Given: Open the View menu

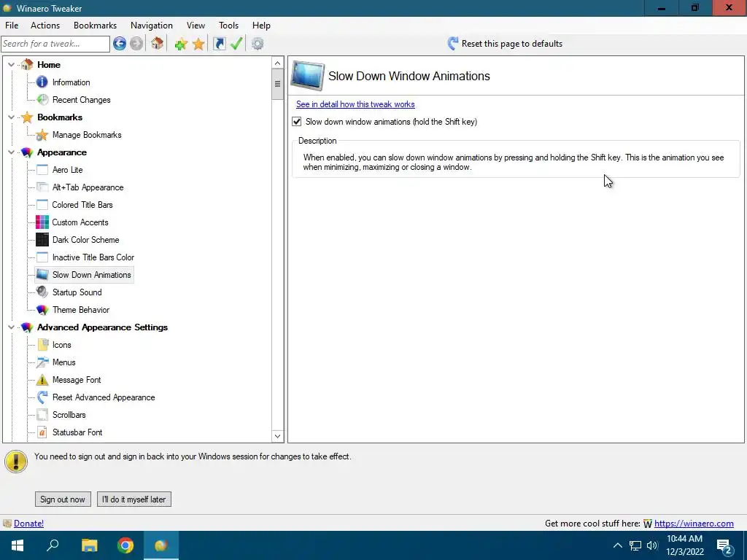Looking at the screenshot, I should click(196, 26).
